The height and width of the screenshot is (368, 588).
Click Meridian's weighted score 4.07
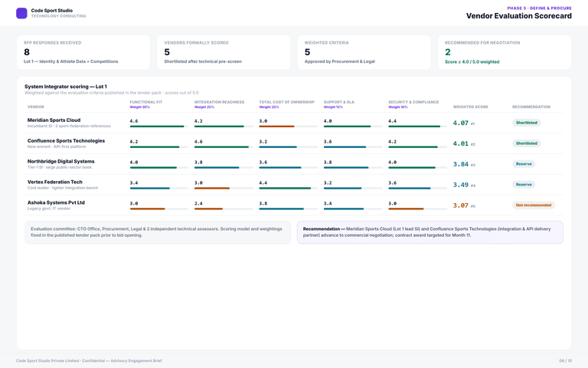tap(460, 123)
